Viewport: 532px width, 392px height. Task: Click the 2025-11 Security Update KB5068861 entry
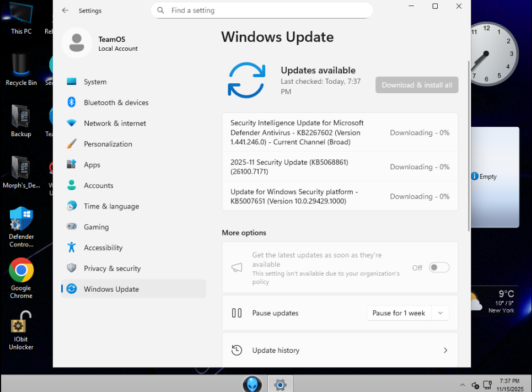(340, 167)
